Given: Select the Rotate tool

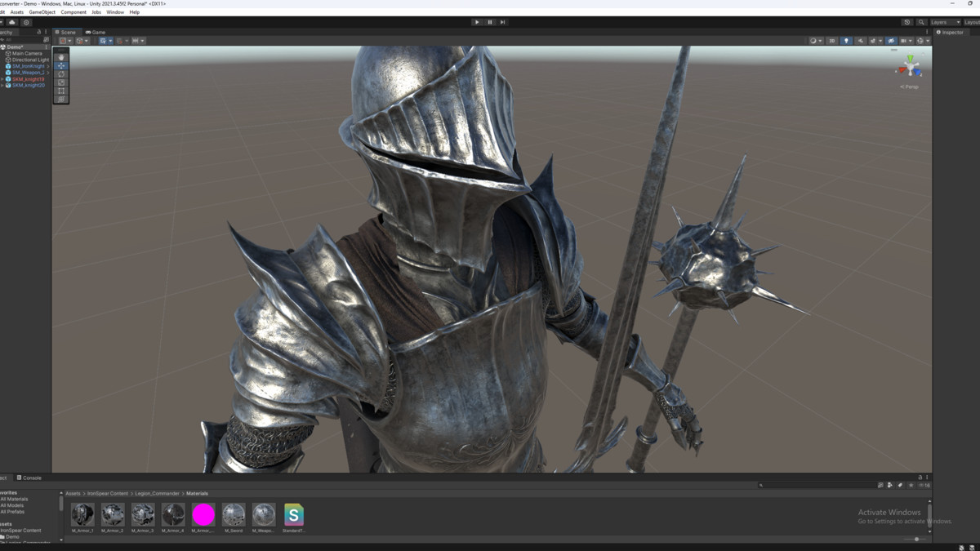Looking at the screenshot, I should [61, 74].
